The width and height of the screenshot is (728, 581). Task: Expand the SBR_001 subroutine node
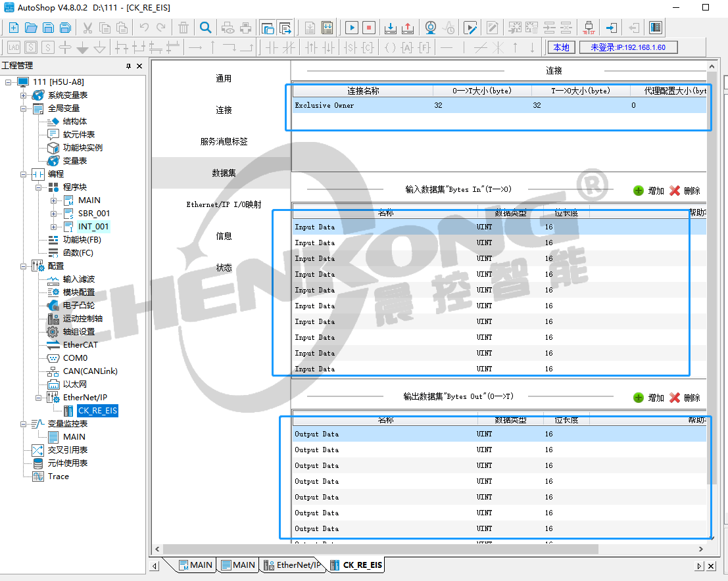pyautogui.click(x=53, y=214)
